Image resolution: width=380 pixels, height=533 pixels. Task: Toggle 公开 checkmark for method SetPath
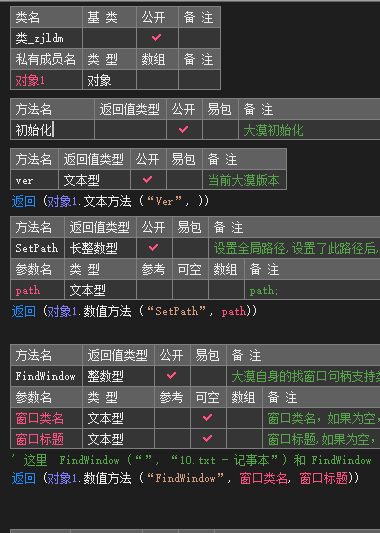pyautogui.click(x=154, y=247)
